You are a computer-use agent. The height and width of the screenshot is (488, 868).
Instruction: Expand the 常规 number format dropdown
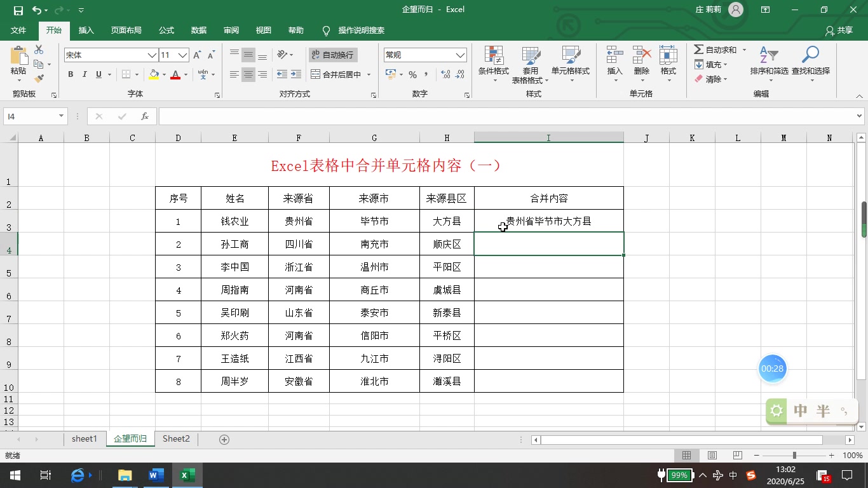(x=459, y=55)
